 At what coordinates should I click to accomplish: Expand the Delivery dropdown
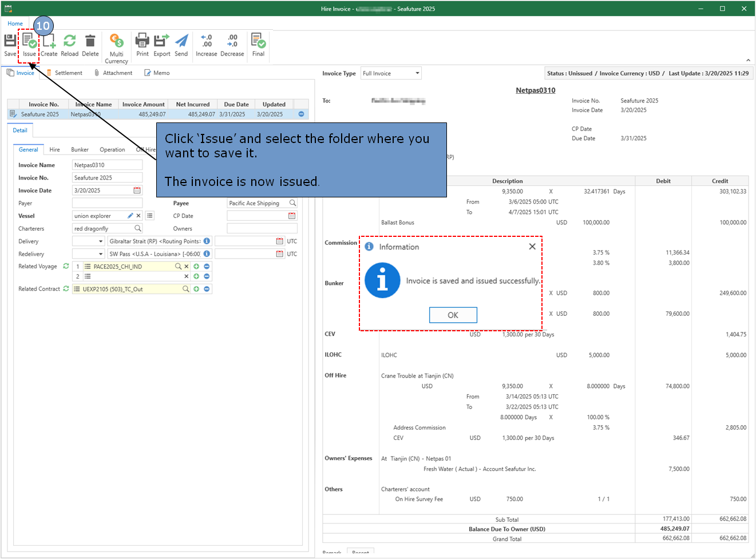coord(101,241)
